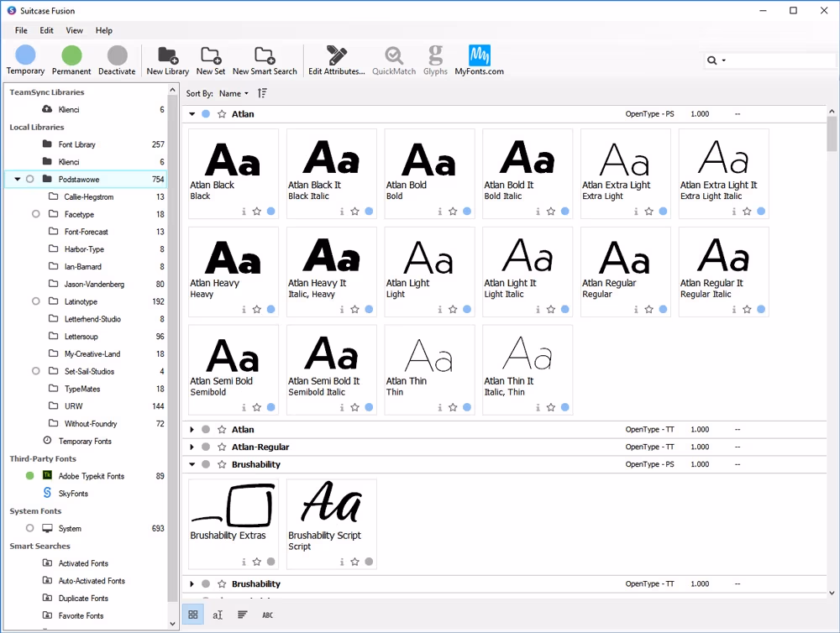Toggle activation dot of Atlan-Regular family

click(x=206, y=447)
